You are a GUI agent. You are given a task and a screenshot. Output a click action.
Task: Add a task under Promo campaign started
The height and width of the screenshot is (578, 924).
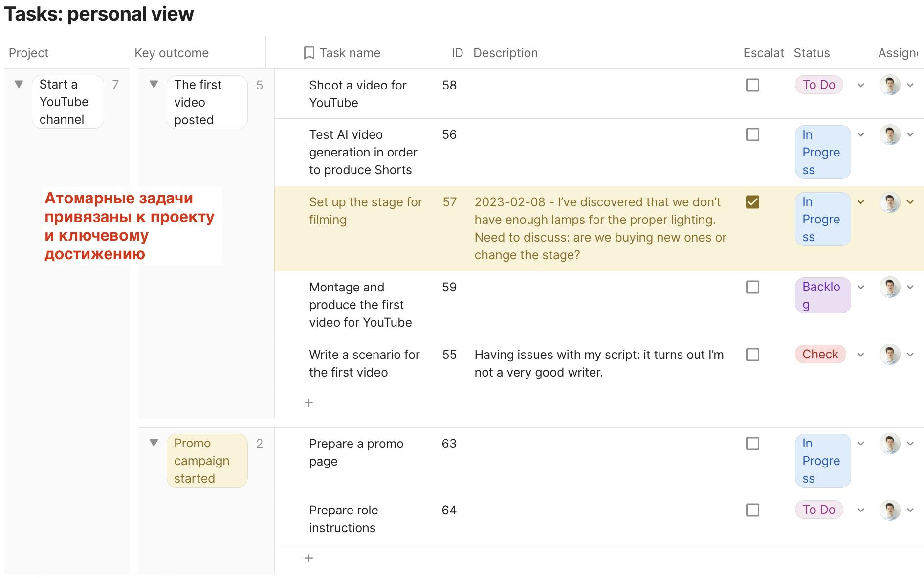(308, 558)
